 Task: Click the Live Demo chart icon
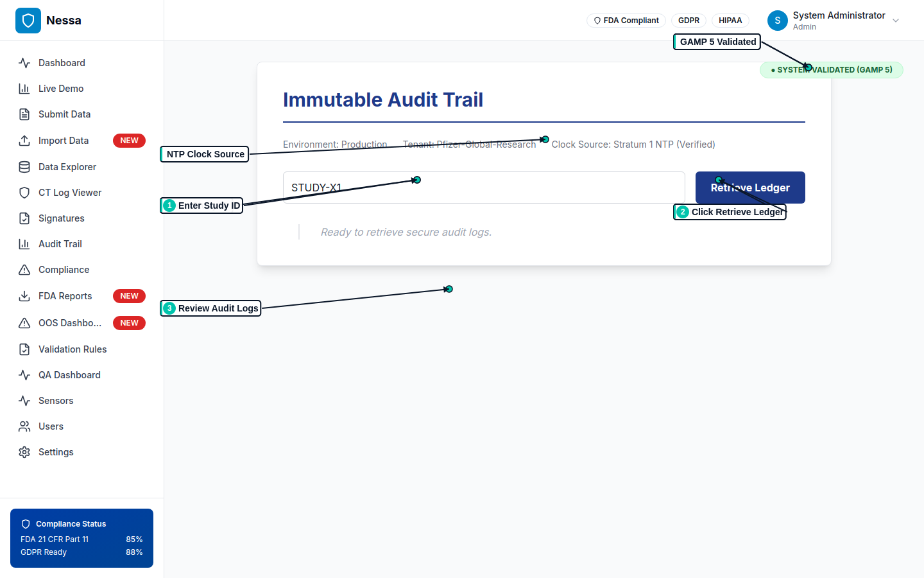[x=24, y=89]
